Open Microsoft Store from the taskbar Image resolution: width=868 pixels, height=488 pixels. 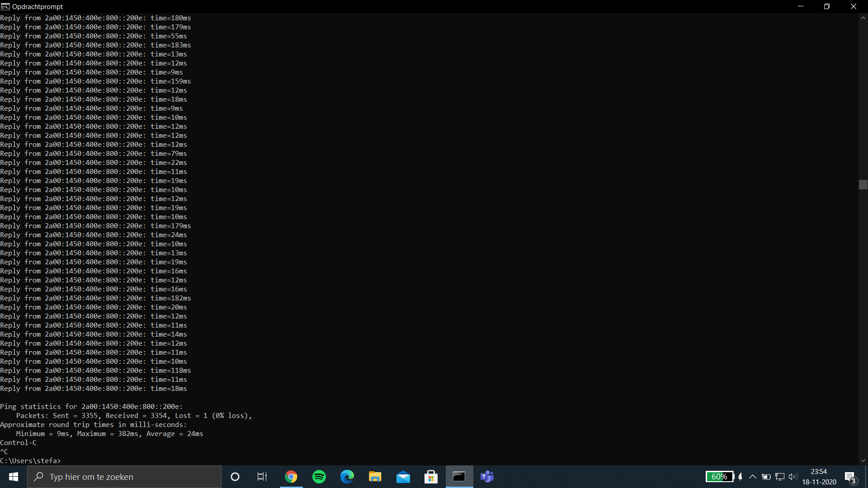pyautogui.click(x=431, y=477)
